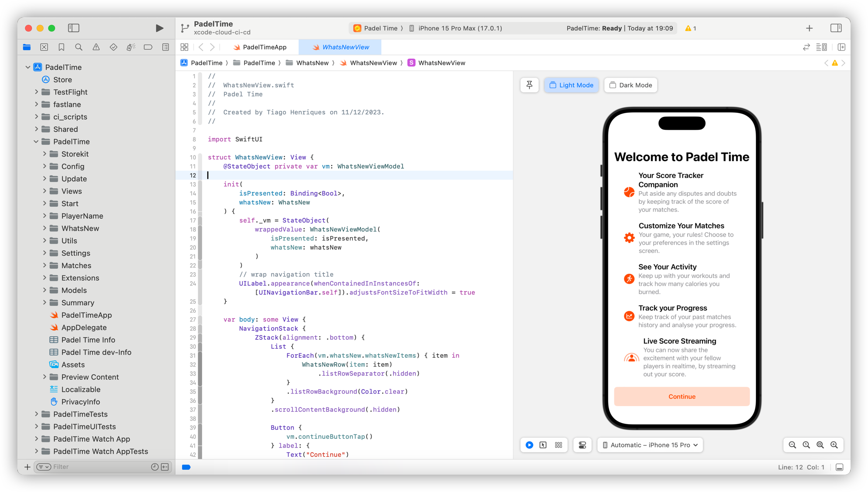This screenshot has height=492, width=868.
Task: Open AppDelegate in the navigator
Action: click(x=84, y=327)
